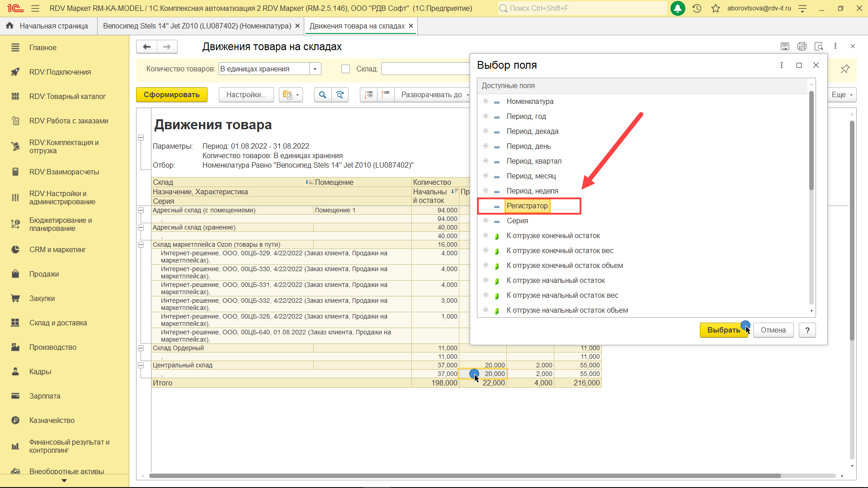Open the print preview icon
Viewport: 868px width, 488px height.
pyautogui.click(x=818, y=46)
